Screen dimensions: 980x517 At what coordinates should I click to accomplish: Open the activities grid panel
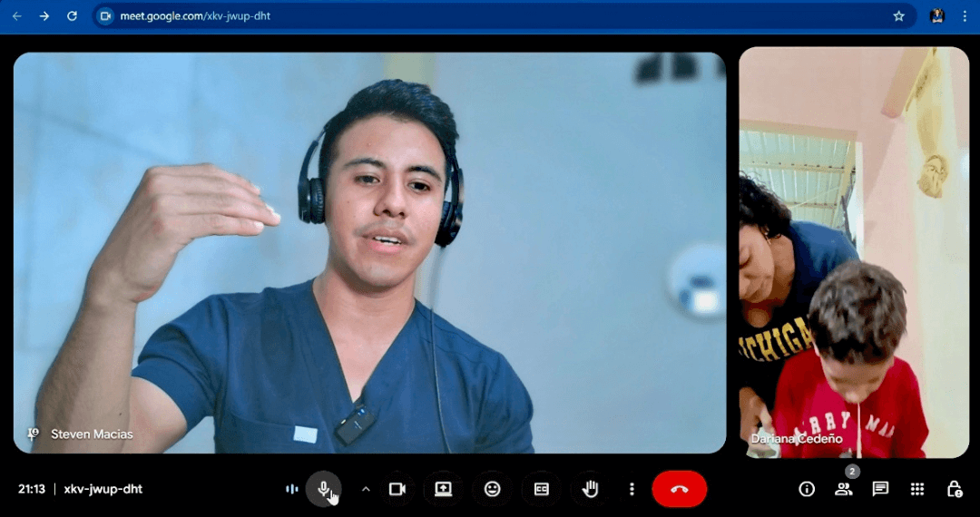917,489
